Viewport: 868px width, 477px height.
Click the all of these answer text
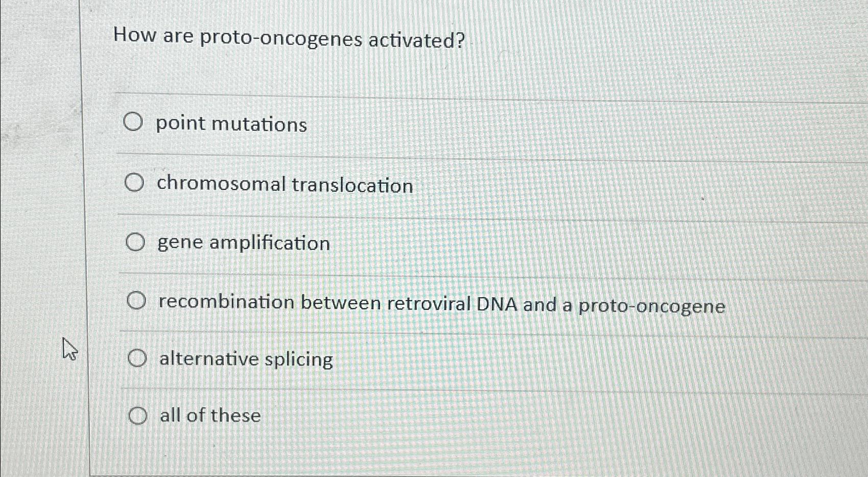[x=208, y=416]
